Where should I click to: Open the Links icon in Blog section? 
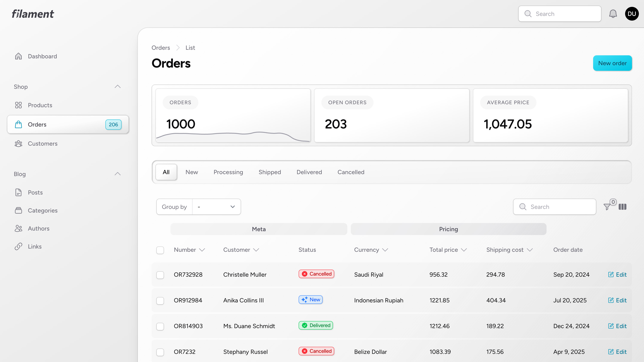[x=18, y=246]
